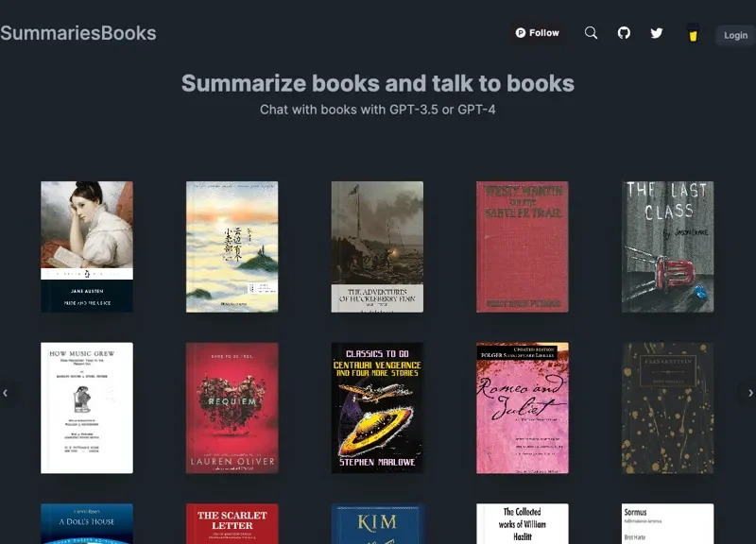The image size is (756, 544).
Task: Open Pride and Prejudice book cover
Action: tap(87, 246)
